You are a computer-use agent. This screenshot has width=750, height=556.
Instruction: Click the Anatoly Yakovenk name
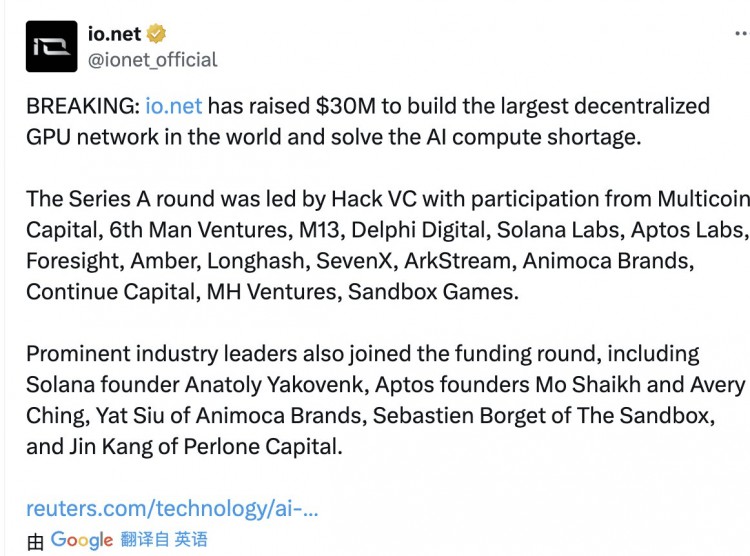click(274, 384)
